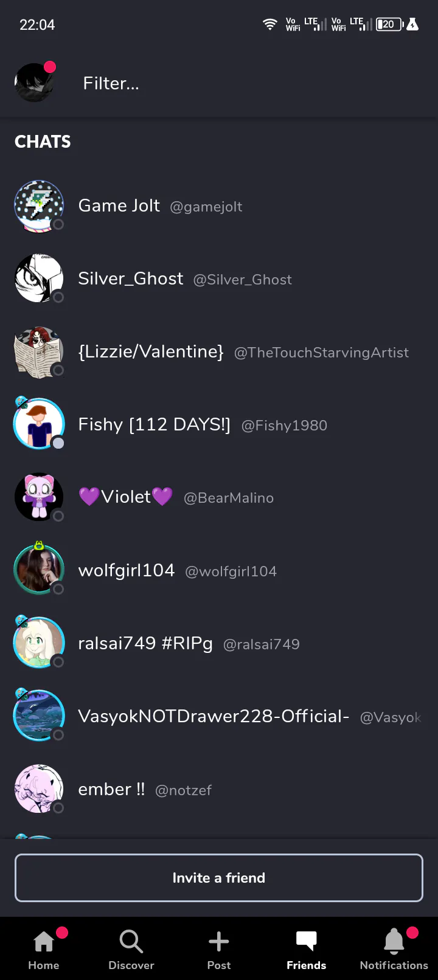The image size is (438, 980).
Task: Open your profile avatar with red dot
Action: click(x=35, y=82)
